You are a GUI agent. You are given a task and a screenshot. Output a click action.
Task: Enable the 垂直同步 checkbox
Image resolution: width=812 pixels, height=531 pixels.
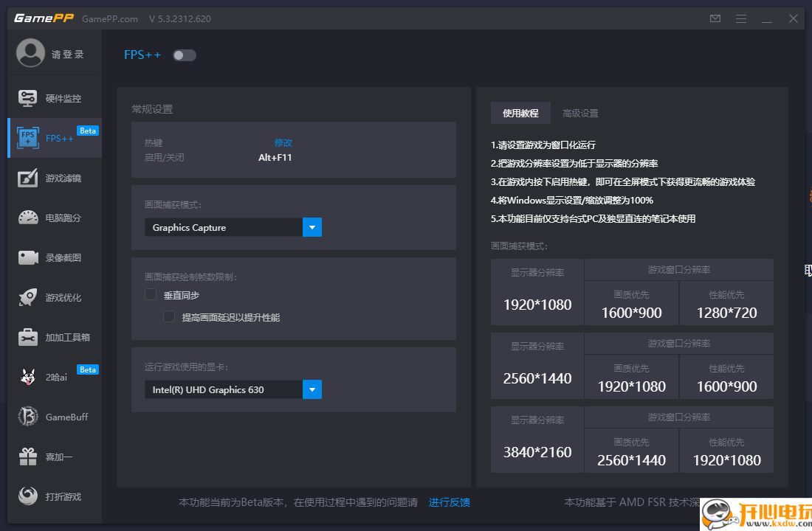(x=151, y=294)
